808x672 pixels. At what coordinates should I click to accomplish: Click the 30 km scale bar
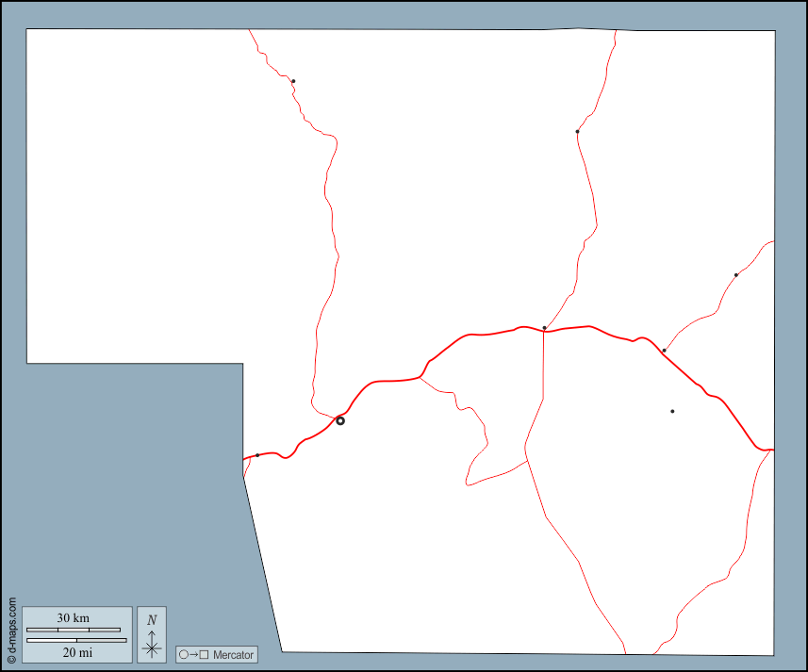tap(73, 630)
